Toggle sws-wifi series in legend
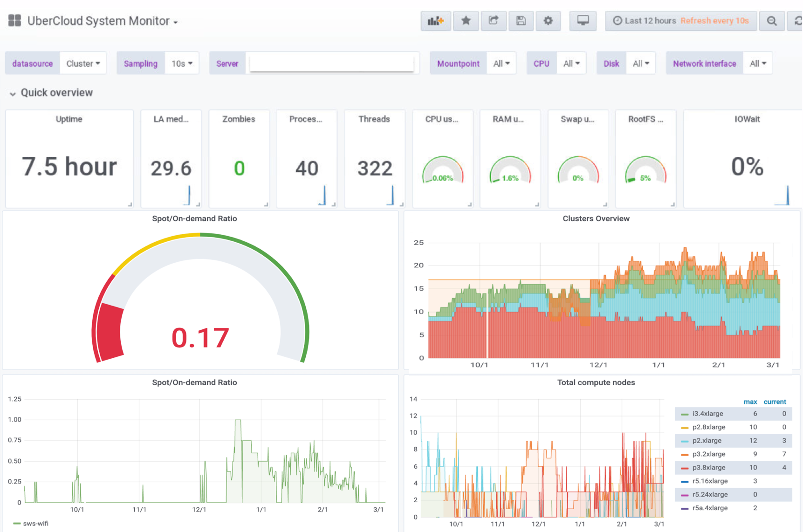Image resolution: width=803 pixels, height=532 pixels. pos(35,524)
